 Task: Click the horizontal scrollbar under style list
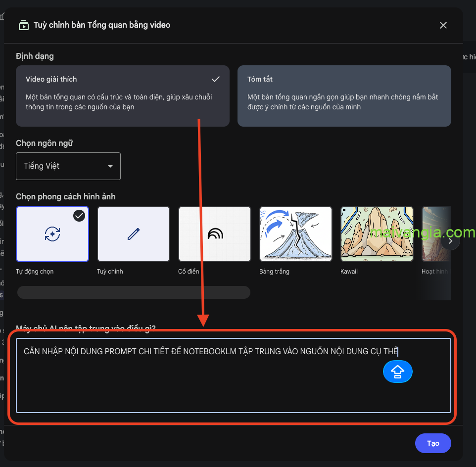pyautogui.click(x=134, y=292)
